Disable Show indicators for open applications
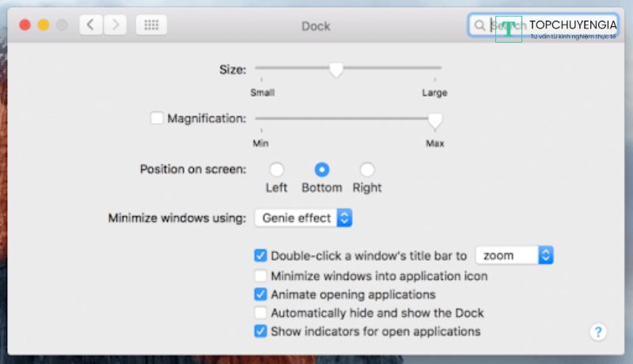This screenshot has width=633, height=364. pos(260,332)
